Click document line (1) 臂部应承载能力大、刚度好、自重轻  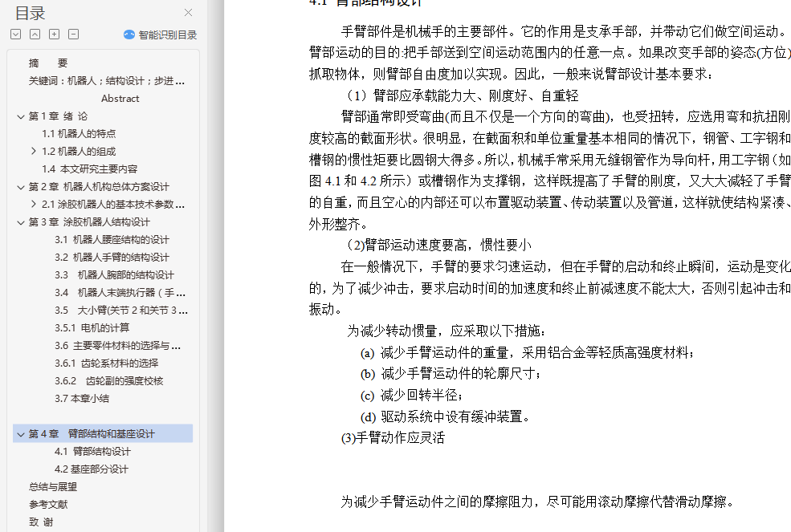click(462, 95)
